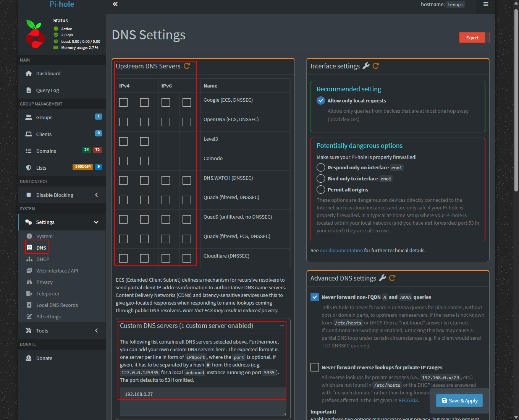
Task: Click wrench icon next to Interface settings
Action: [366, 66]
